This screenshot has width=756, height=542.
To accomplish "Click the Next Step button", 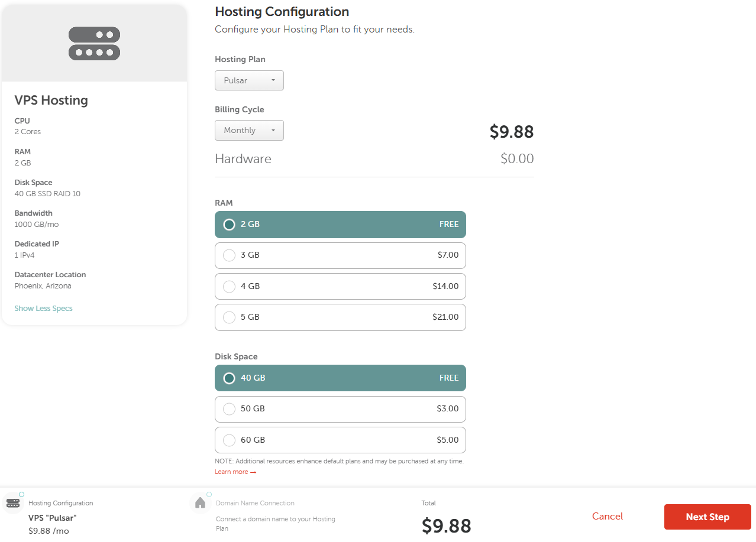I will point(707,517).
